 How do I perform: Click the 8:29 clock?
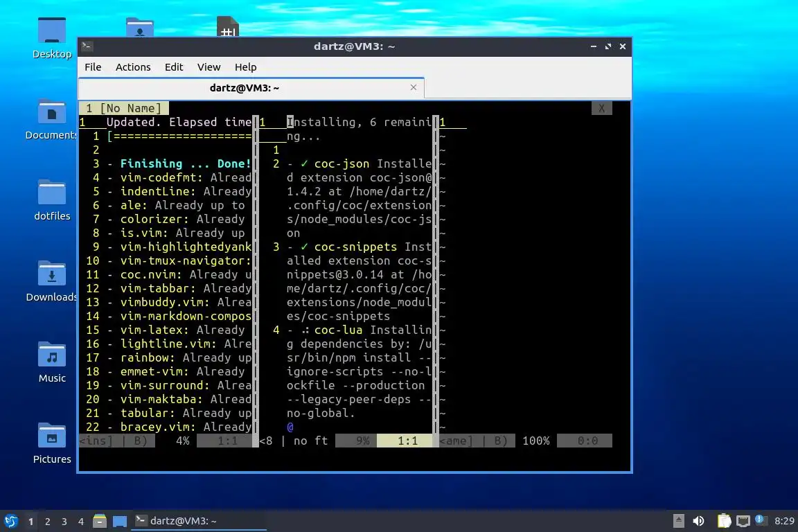[783, 521]
